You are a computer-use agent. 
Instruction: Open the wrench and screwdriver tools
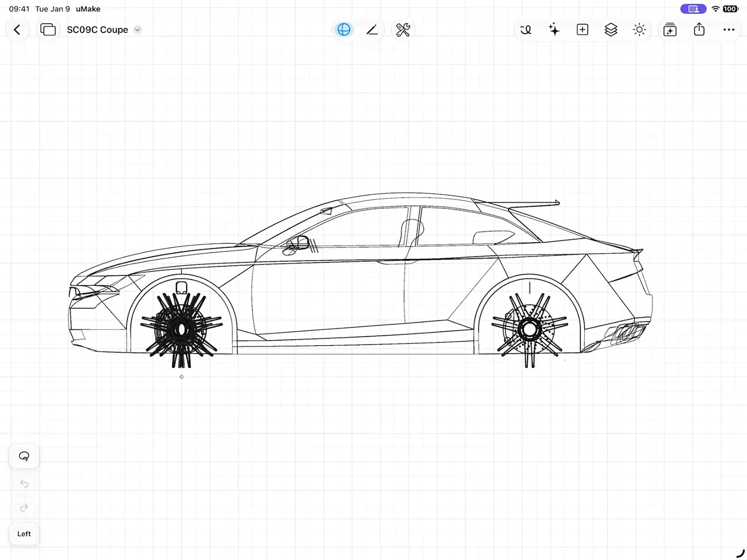click(x=403, y=30)
